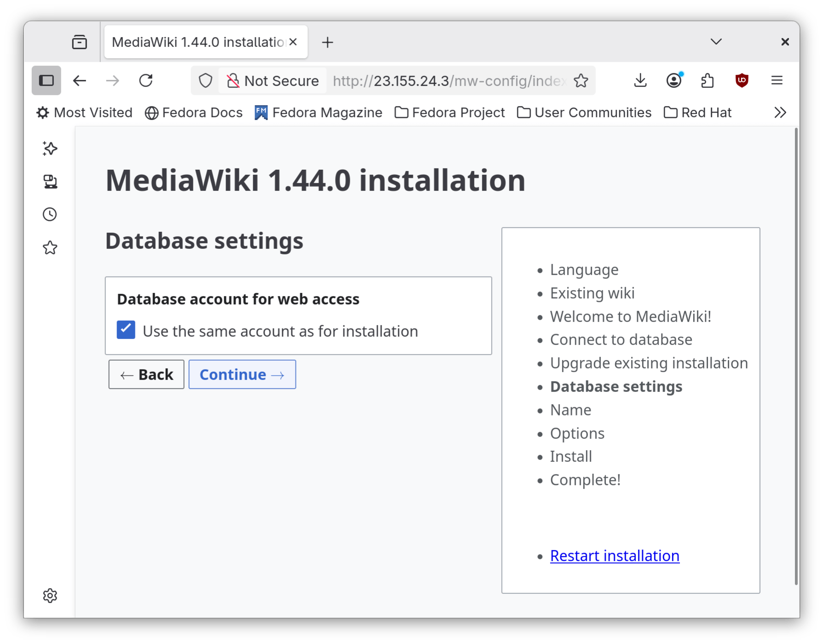
Task: Open sidebar settings gear
Action: [49, 596]
